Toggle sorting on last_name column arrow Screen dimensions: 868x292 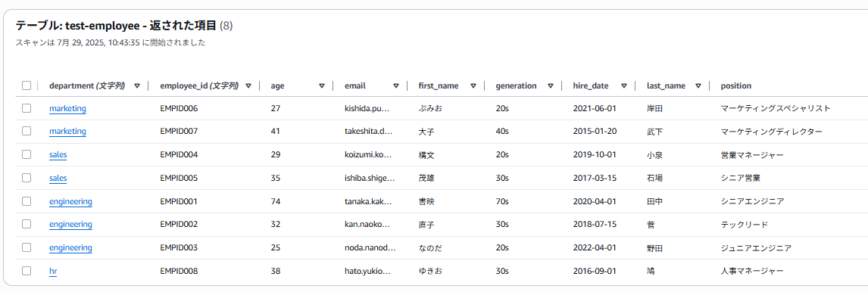click(698, 85)
